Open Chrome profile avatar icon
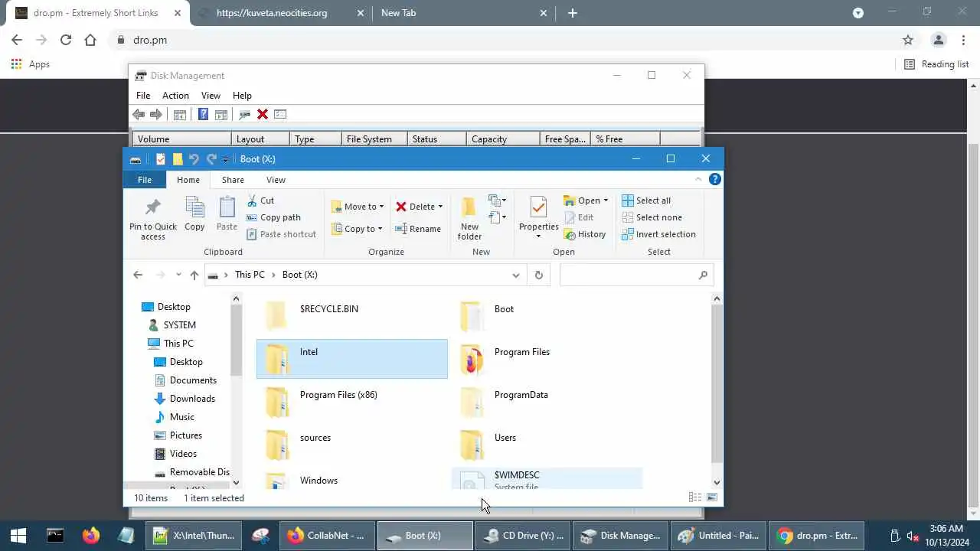980x551 pixels. [x=938, y=40]
